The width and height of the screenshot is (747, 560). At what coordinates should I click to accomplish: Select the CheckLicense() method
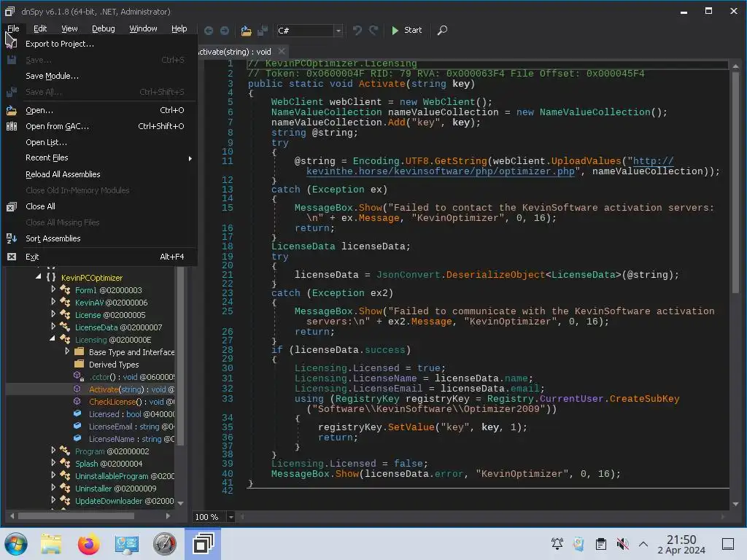pyautogui.click(x=131, y=402)
